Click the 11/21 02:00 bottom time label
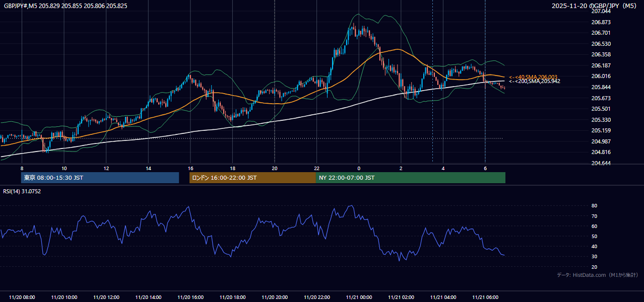Image resolution: width=644 pixels, height=302 pixels. click(x=401, y=297)
